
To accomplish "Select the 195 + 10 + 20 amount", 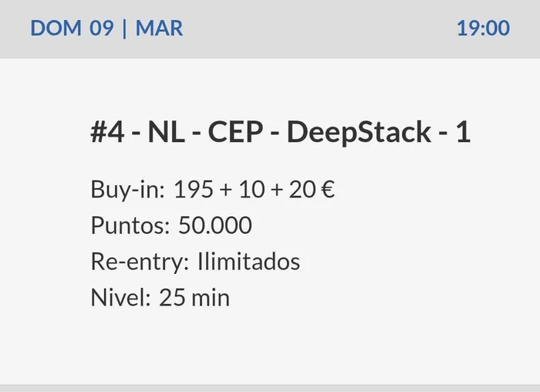I will click(244, 189).
